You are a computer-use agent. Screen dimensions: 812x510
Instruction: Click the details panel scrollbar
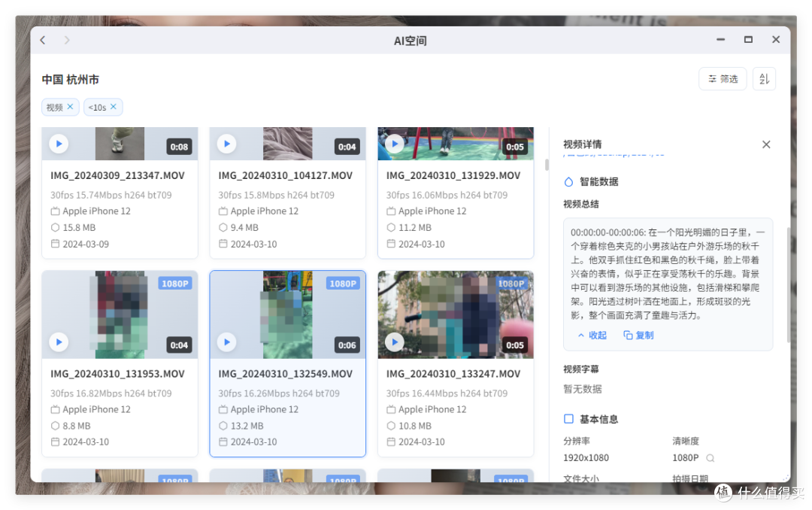[788, 285]
